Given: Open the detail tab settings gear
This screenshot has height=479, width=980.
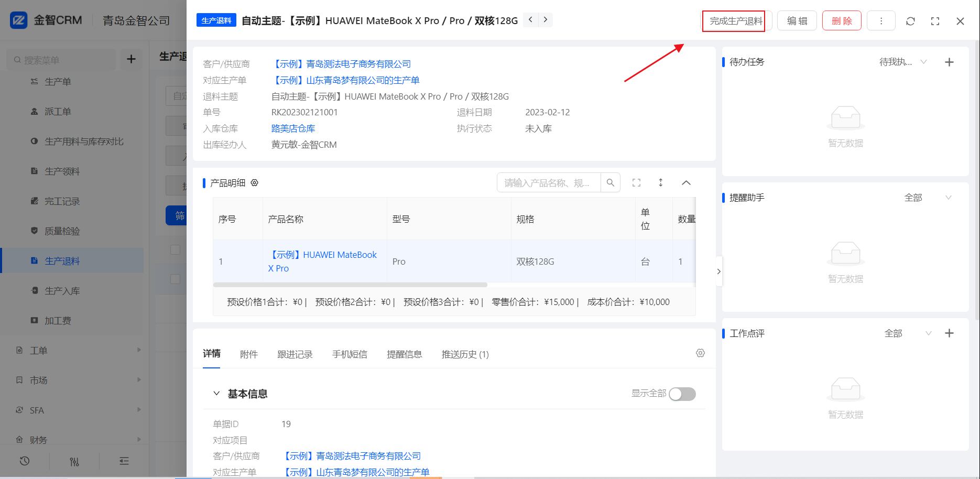Looking at the screenshot, I should coord(700,353).
